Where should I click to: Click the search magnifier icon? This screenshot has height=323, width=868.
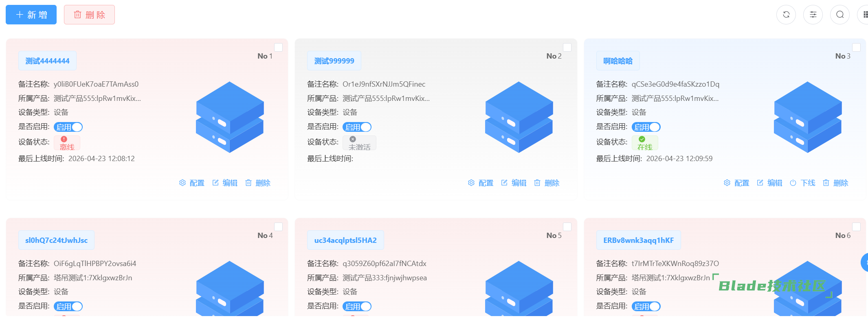pyautogui.click(x=839, y=15)
